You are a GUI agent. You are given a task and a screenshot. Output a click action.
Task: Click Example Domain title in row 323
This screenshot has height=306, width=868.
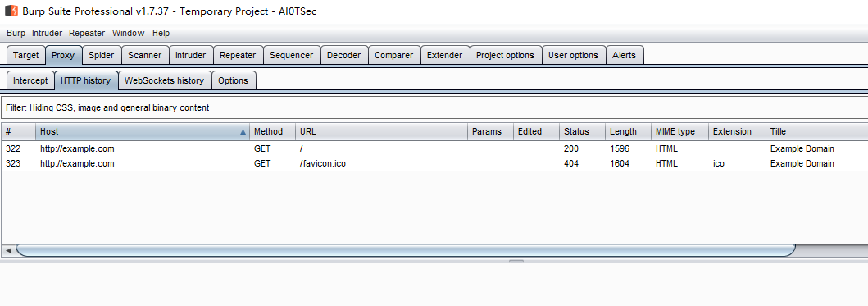tap(802, 163)
